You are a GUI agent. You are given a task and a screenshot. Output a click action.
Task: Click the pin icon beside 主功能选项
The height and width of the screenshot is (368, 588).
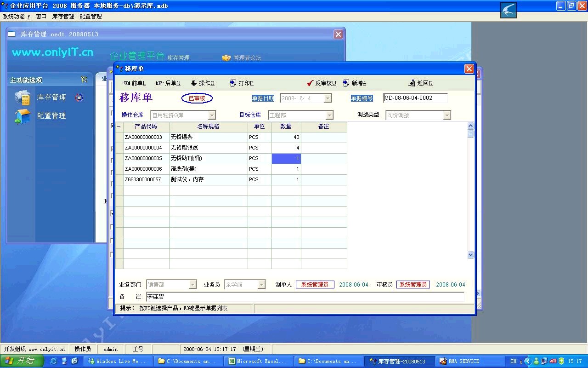[x=84, y=80]
